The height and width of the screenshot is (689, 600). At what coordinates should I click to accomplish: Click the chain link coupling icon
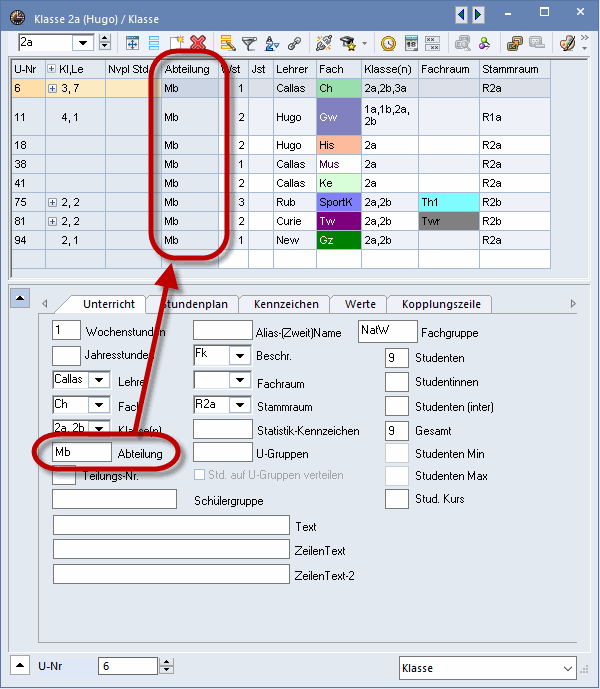pyautogui.click(x=294, y=43)
